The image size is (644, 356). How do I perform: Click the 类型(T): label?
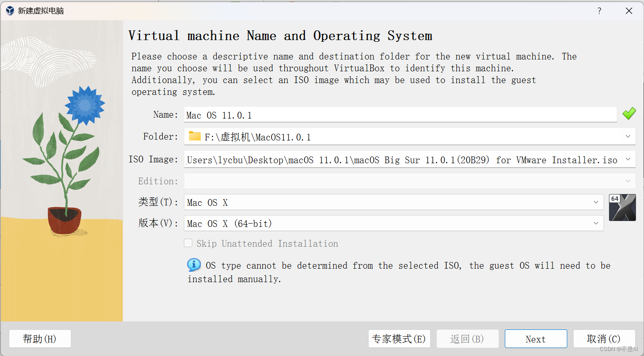pos(158,202)
